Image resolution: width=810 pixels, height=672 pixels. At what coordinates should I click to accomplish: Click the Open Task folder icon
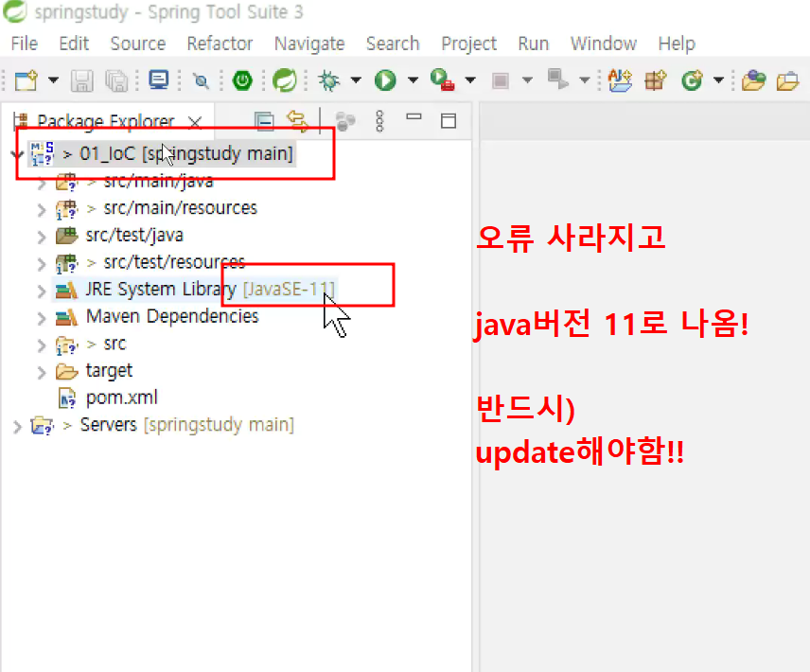788,81
